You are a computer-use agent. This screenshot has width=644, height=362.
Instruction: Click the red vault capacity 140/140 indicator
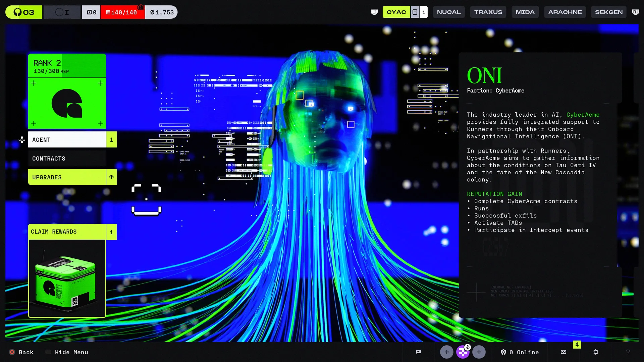coord(122,12)
